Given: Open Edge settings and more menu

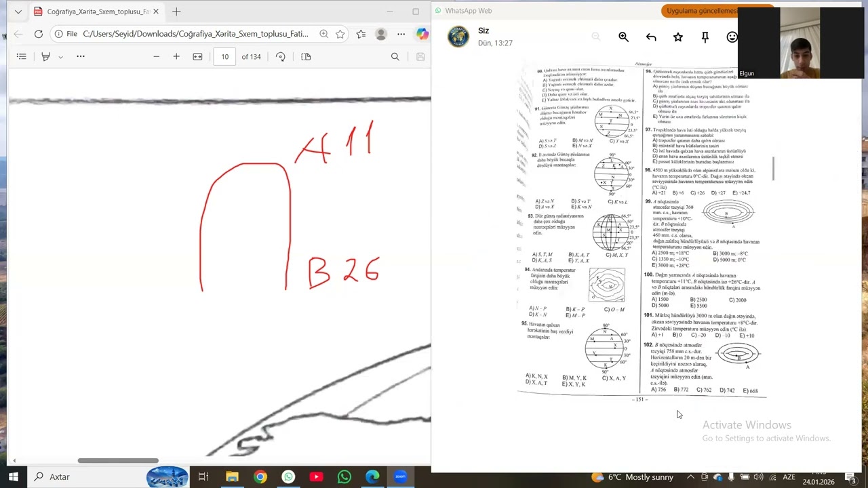Looking at the screenshot, I should tap(401, 34).
